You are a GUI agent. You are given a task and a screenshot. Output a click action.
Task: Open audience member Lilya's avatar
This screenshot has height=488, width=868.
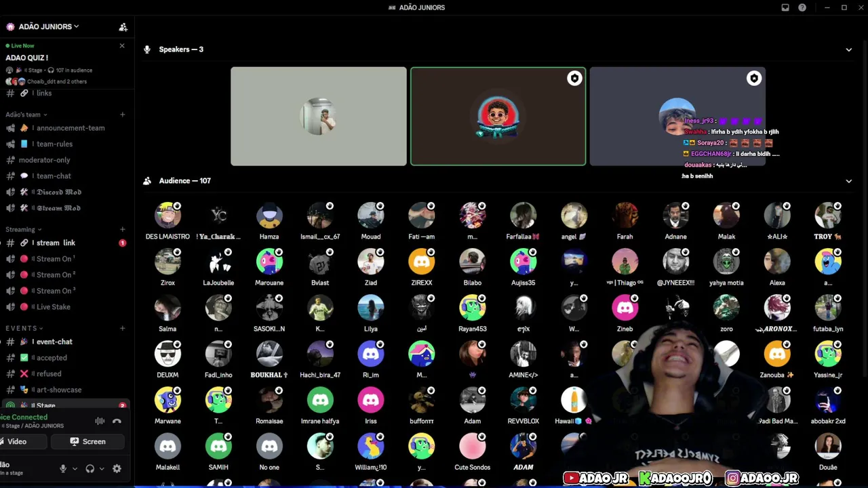(371, 308)
